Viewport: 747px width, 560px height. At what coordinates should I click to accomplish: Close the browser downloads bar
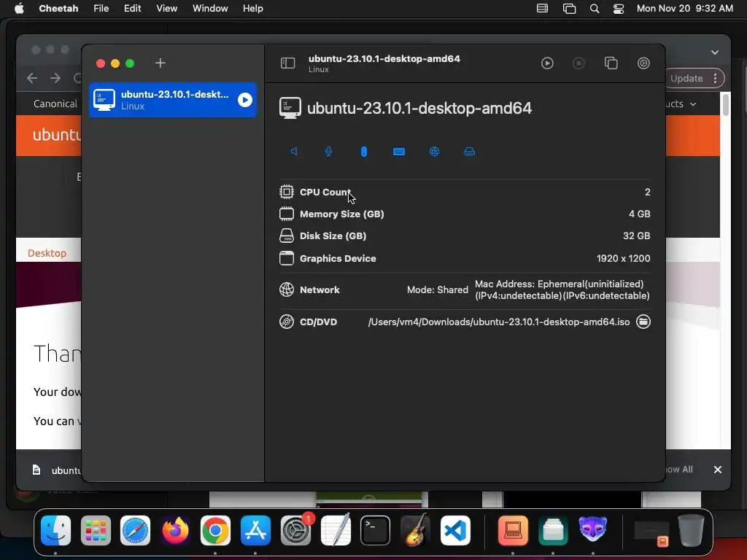718,470
